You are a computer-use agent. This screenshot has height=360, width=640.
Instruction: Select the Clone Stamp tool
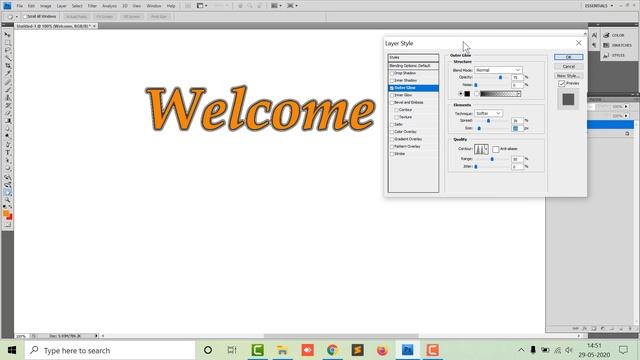pyautogui.click(x=7, y=98)
